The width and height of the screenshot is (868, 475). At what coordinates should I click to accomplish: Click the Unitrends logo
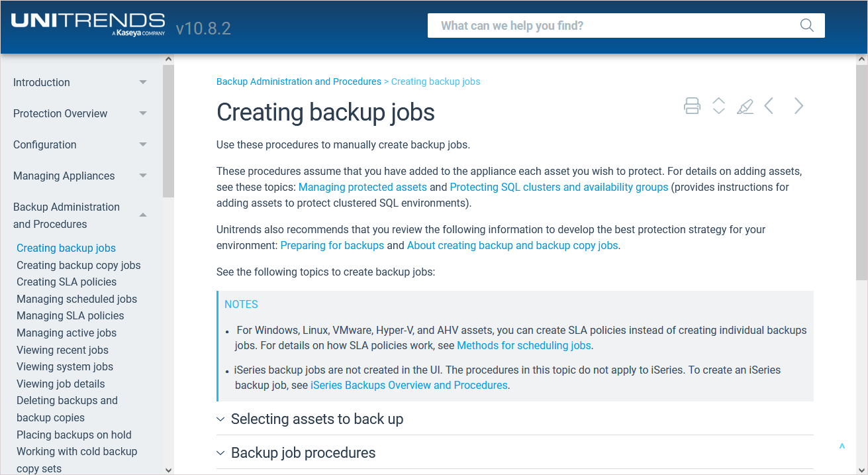coord(87,25)
